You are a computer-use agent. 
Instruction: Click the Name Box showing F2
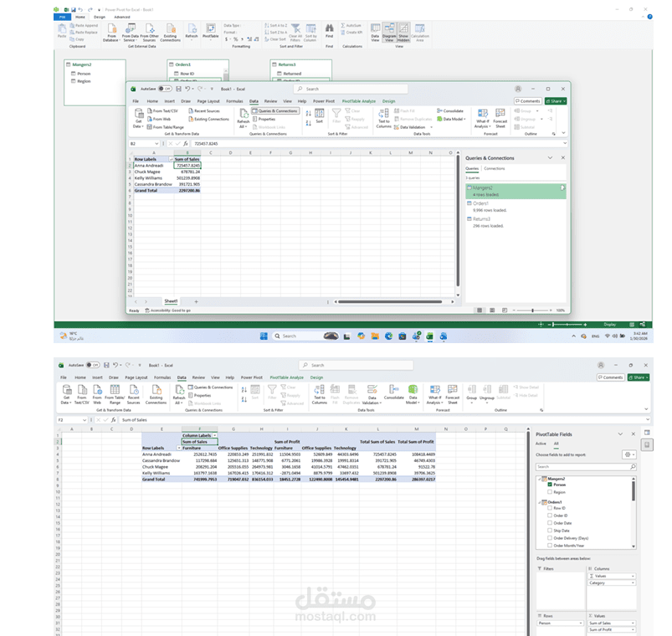click(x=72, y=420)
